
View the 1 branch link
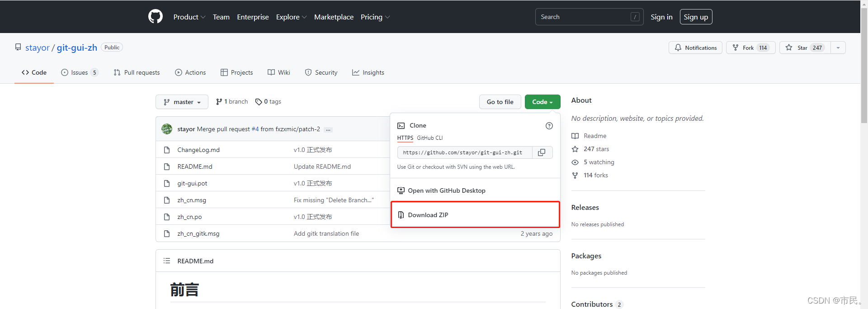pyautogui.click(x=232, y=102)
